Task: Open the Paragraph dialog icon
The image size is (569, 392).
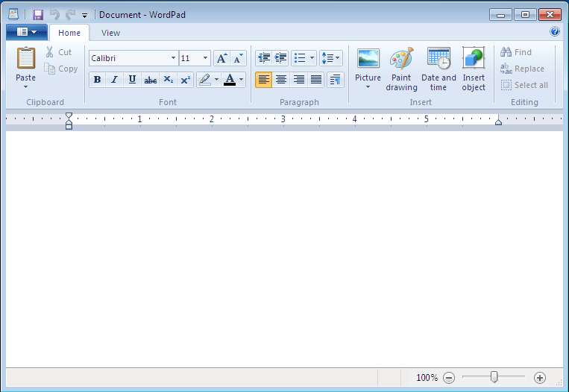Action: pos(335,80)
